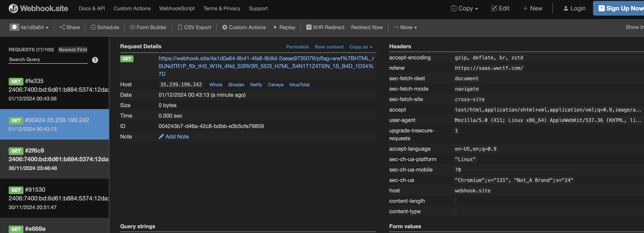
Task: Click the Form Builder icon
Action: (x=133, y=27)
